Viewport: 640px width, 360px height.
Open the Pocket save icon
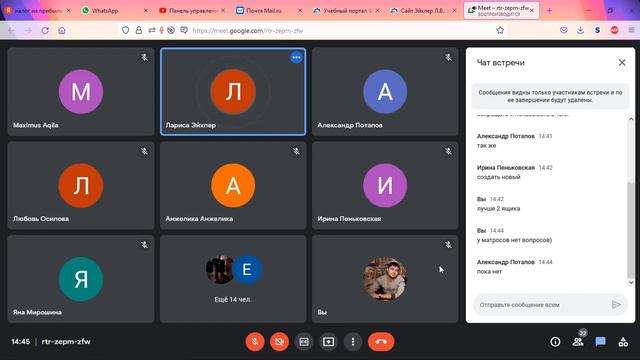(x=564, y=30)
